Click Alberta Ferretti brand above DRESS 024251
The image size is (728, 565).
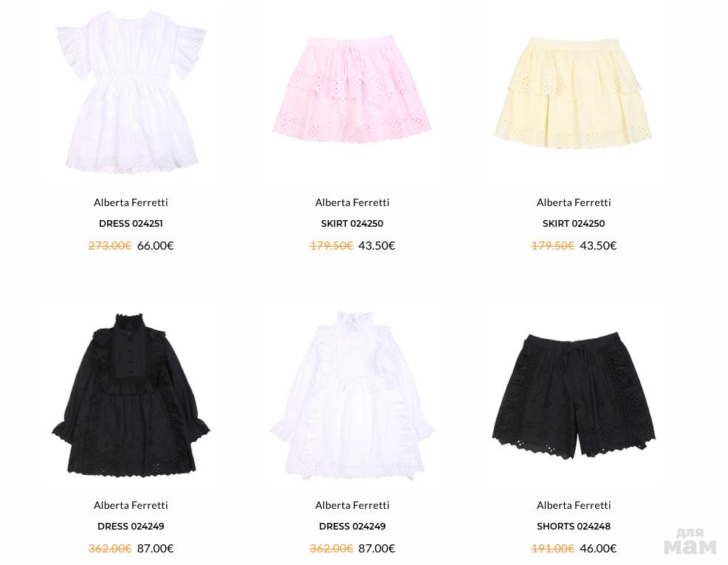tap(131, 202)
